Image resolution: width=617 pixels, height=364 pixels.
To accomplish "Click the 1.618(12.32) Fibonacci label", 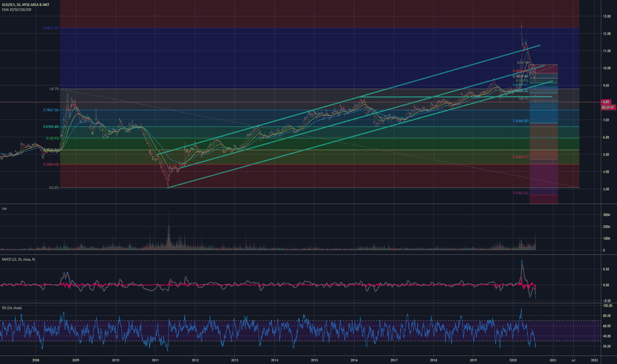I will pos(50,28).
